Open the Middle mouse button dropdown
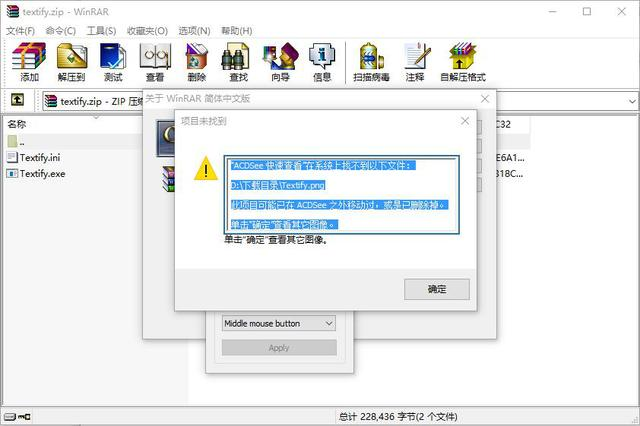Screen dimensions: 640x426 pos(279,324)
